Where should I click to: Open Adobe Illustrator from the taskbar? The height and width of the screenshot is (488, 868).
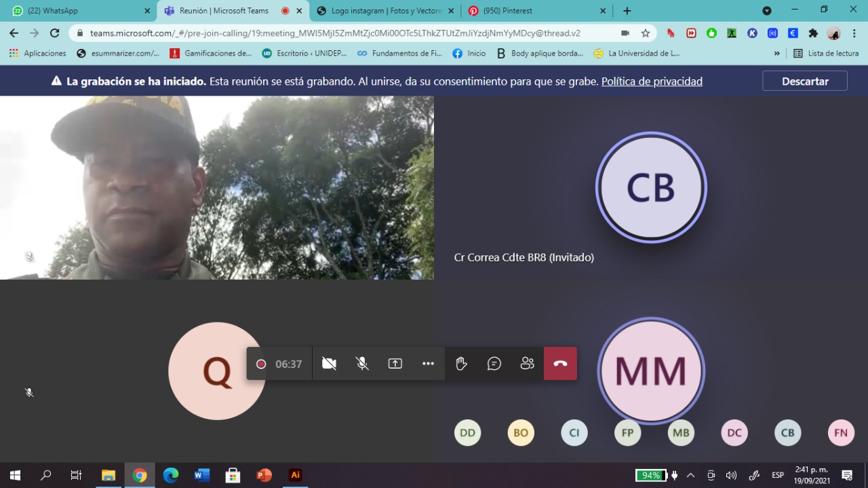296,475
